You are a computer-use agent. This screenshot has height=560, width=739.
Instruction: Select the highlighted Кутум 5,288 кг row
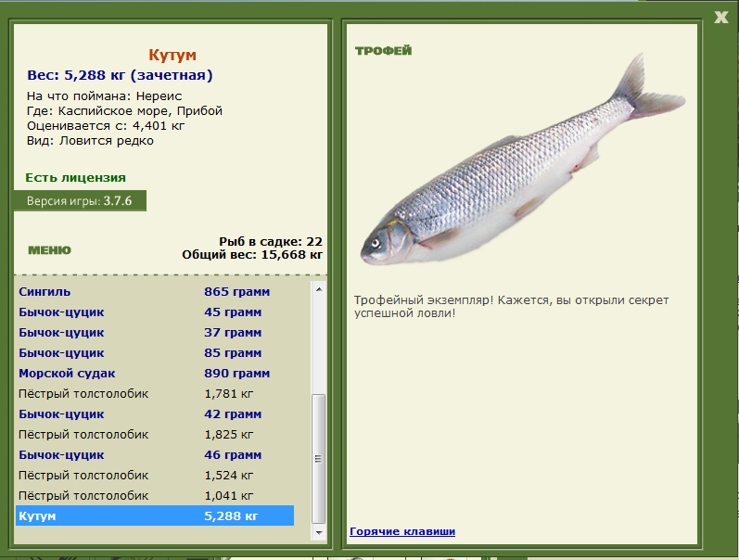pyautogui.click(x=155, y=515)
